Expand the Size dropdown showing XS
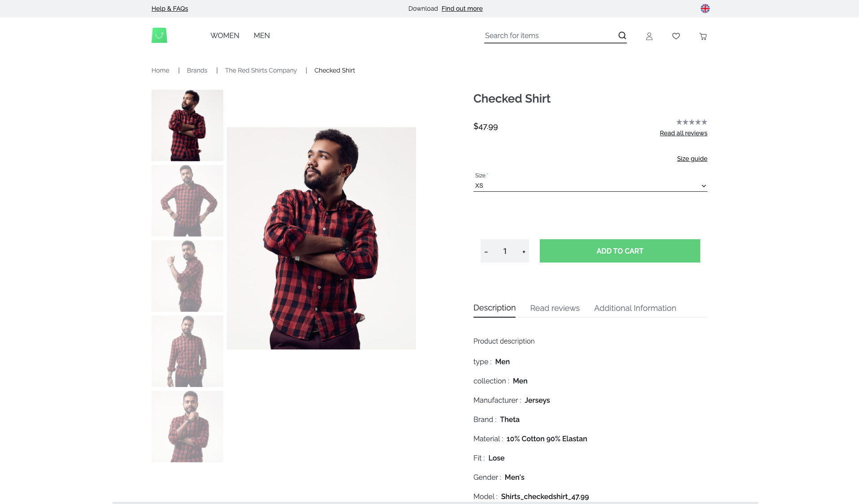This screenshot has width=859, height=504. [x=590, y=185]
